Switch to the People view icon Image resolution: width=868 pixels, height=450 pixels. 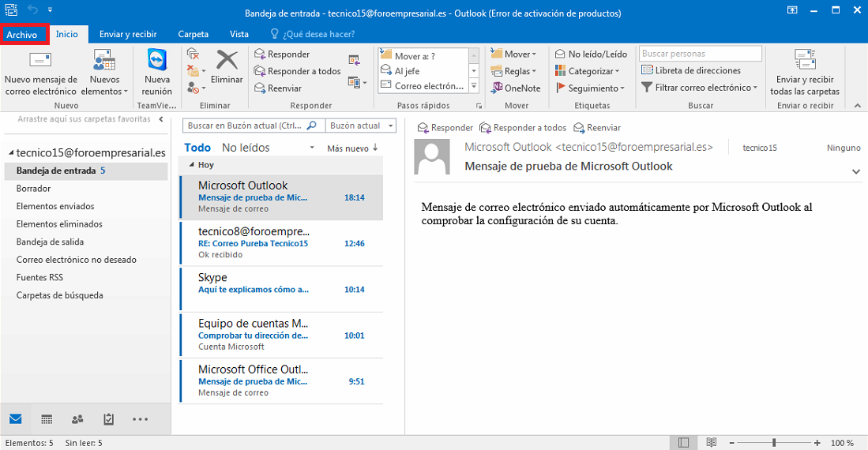coord(77,419)
